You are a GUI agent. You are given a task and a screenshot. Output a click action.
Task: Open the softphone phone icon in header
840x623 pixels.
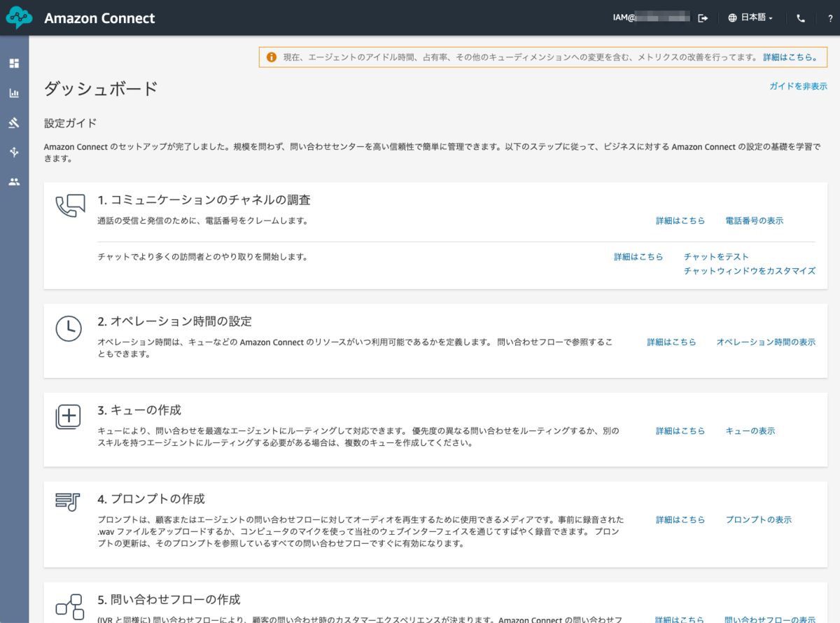(x=801, y=18)
